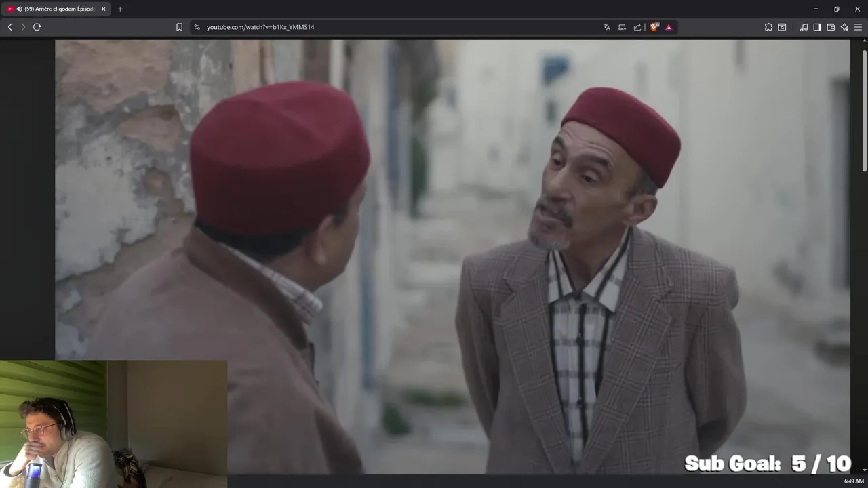This screenshot has height=488, width=868.
Task: Click the 6:49 AM clock
Action: coord(854,481)
